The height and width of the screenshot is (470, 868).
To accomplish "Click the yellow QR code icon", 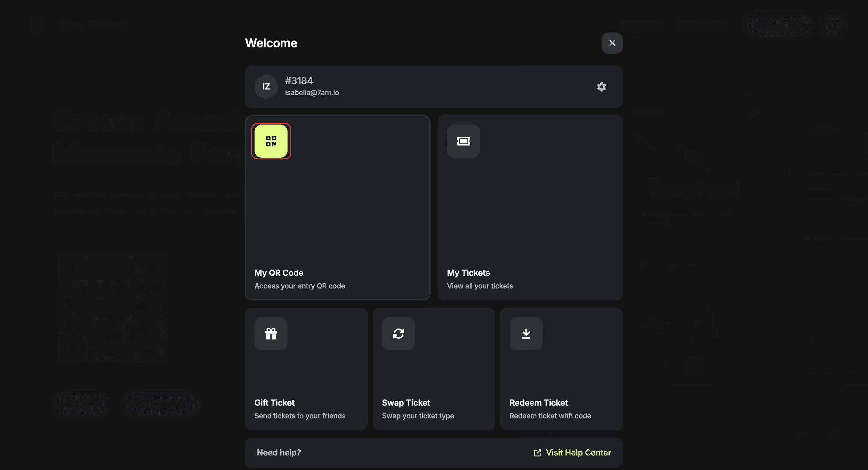I will 271,141.
